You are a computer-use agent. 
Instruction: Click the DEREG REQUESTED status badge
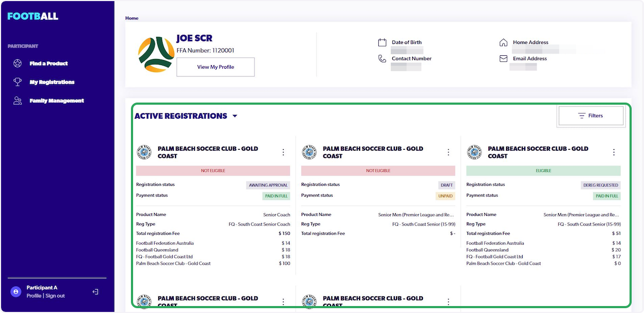601,185
